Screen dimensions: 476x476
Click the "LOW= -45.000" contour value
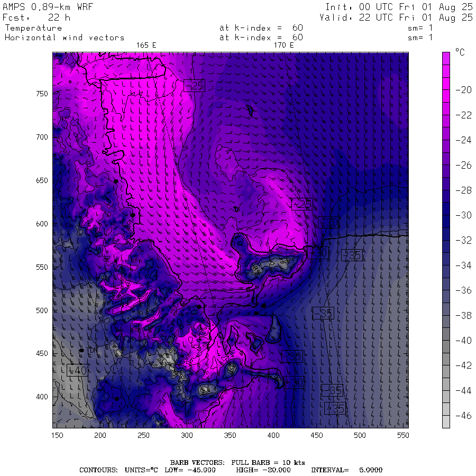[190, 470]
